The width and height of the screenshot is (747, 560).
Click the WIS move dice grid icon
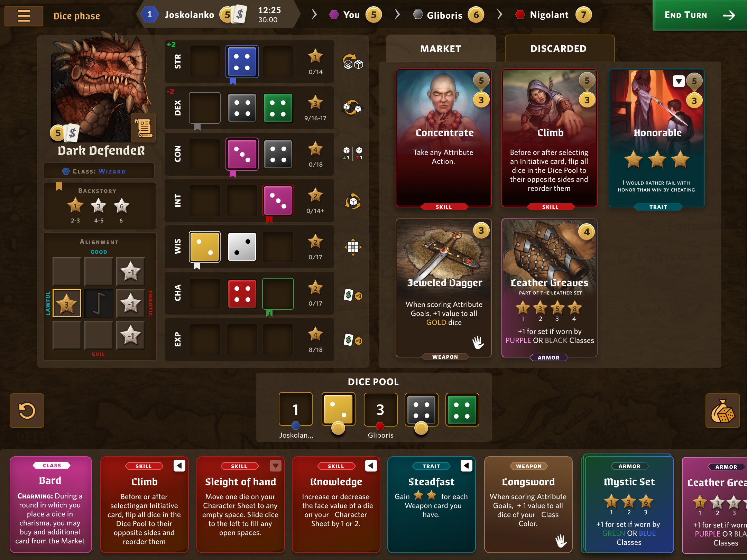(x=353, y=247)
